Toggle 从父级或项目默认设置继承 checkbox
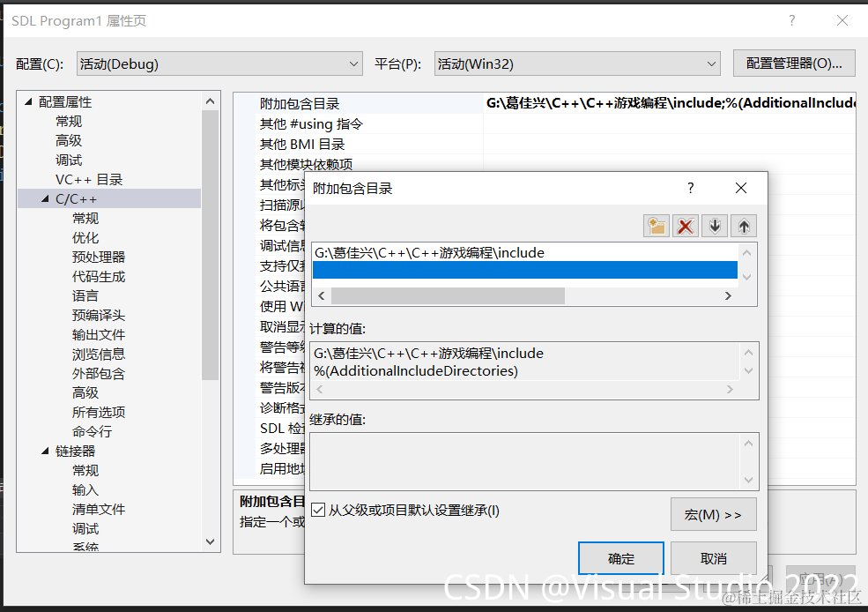Image resolution: width=868 pixels, height=612 pixels. coord(318,510)
